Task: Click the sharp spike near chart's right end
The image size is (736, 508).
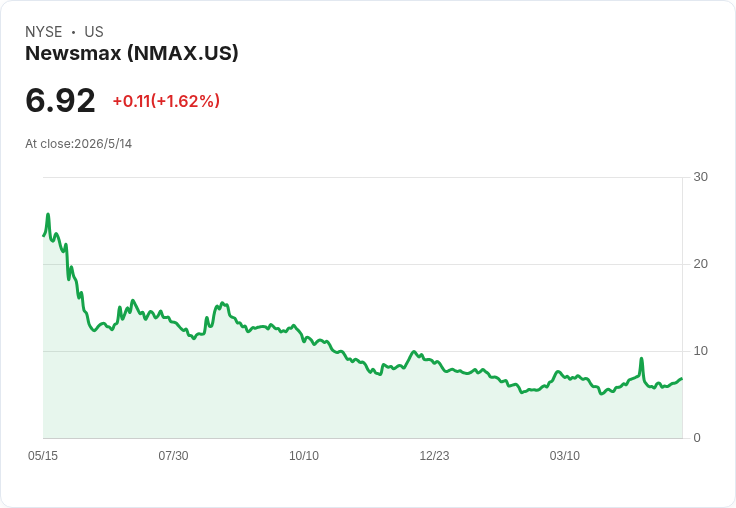Action: [x=641, y=359]
